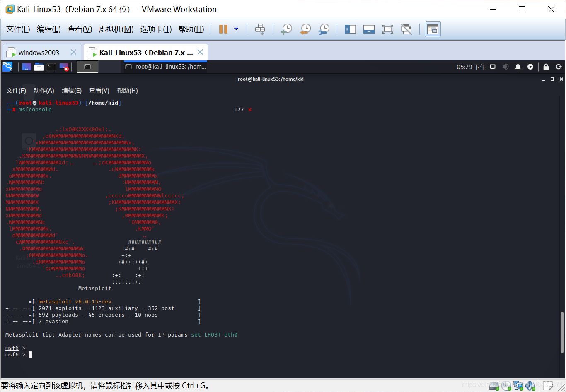Open the terminal 查看(V) menu
This screenshot has height=392, width=566.
pos(99,91)
